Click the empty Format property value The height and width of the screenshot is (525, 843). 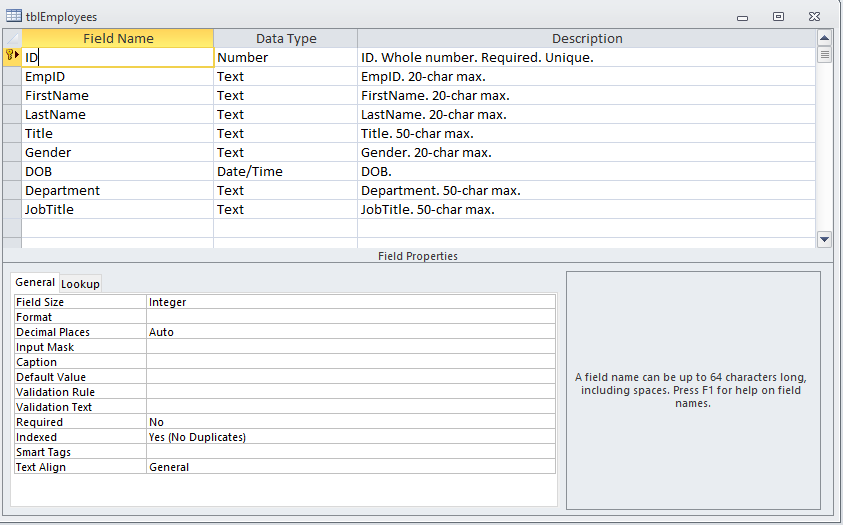tap(351, 317)
